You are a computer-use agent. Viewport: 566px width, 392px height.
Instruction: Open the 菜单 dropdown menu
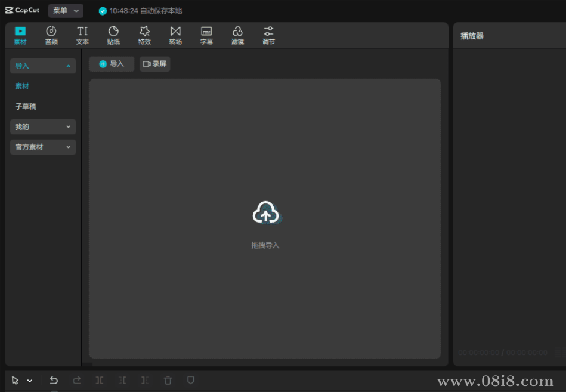[x=65, y=11]
